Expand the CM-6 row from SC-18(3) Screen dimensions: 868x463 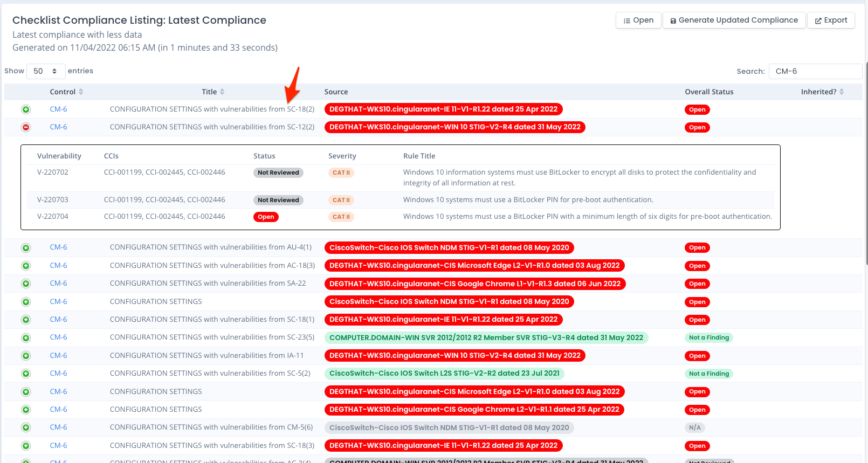click(x=26, y=446)
